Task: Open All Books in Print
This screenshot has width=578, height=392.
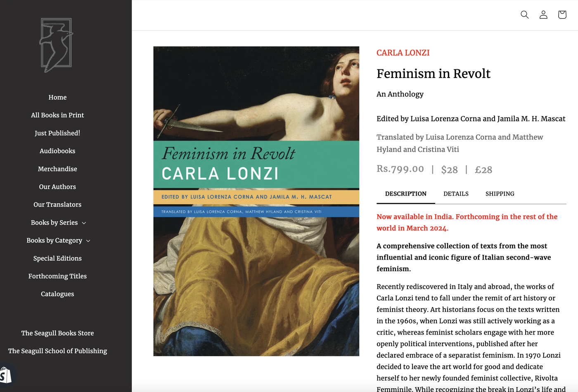Action: (x=57, y=115)
